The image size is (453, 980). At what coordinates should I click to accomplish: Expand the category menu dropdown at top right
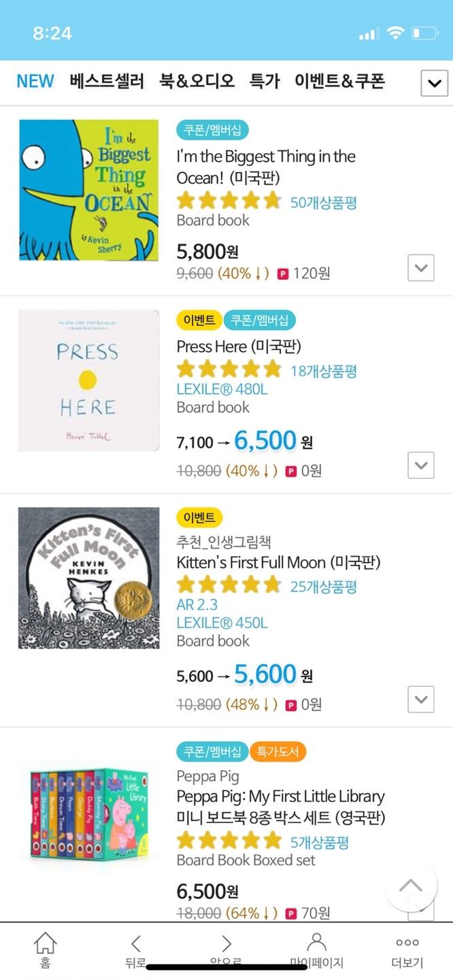[x=434, y=84]
